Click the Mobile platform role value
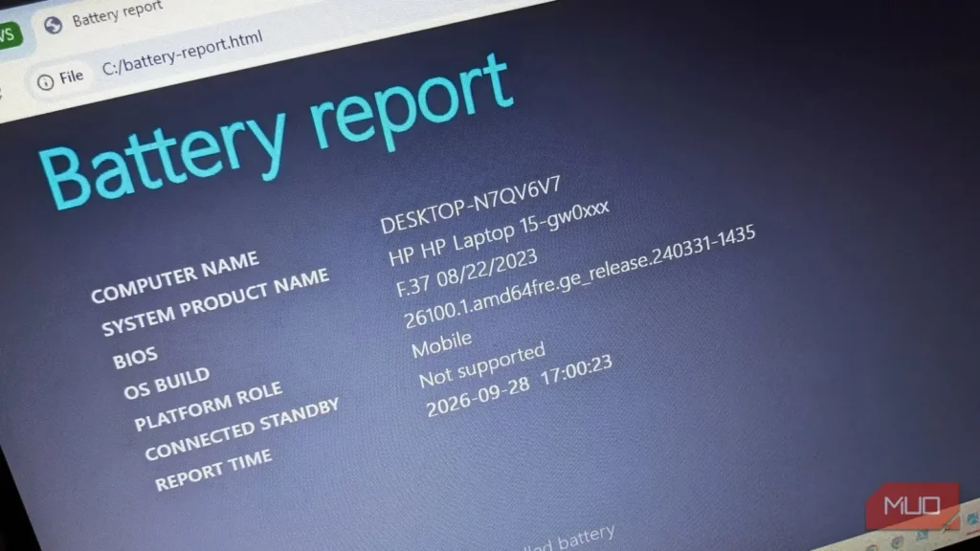The height and width of the screenshot is (551, 980). (442, 344)
